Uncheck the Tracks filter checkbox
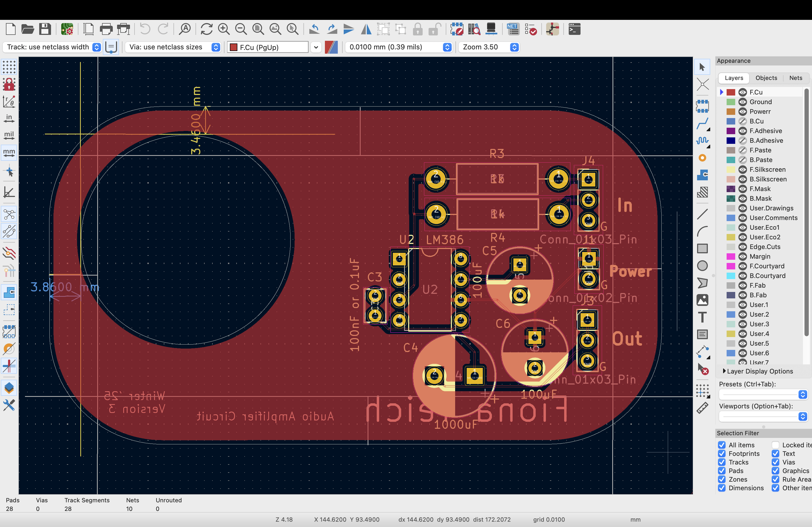The height and width of the screenshot is (527, 812). point(722,462)
